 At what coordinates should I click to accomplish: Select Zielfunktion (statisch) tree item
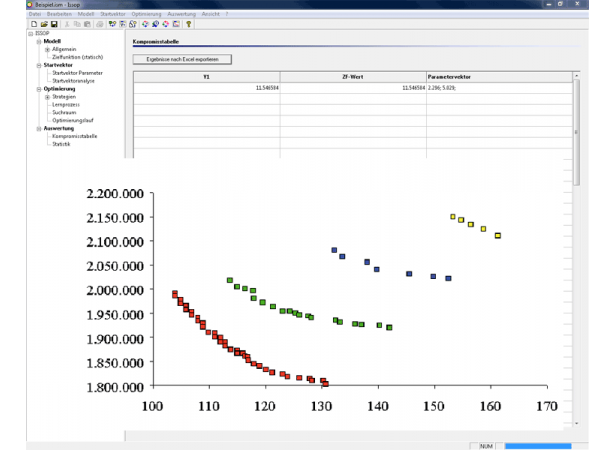(x=76, y=57)
